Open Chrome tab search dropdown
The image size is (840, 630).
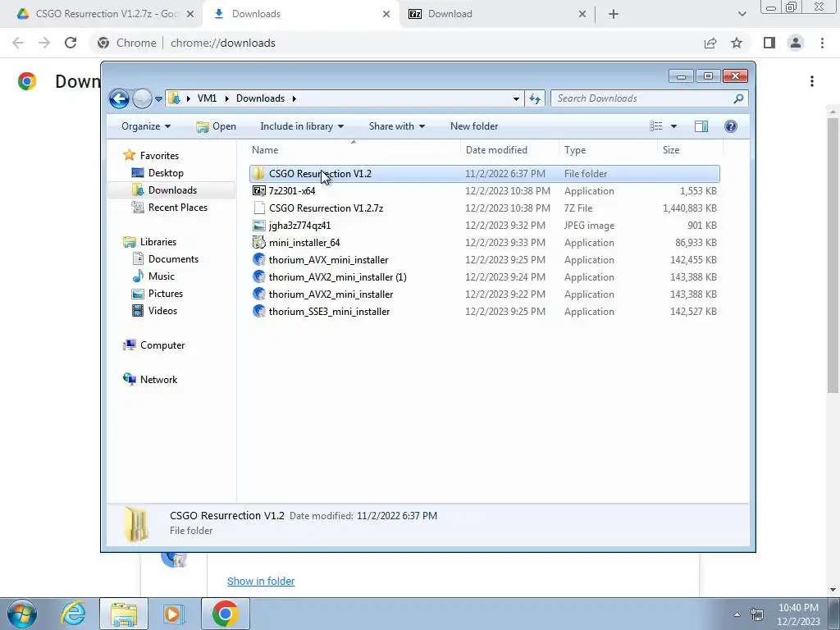coord(742,15)
